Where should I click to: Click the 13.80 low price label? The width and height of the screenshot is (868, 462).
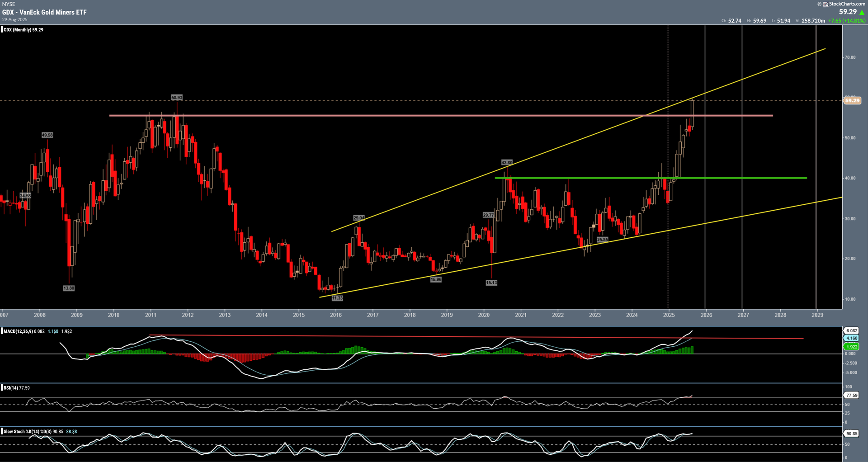pyautogui.click(x=69, y=288)
